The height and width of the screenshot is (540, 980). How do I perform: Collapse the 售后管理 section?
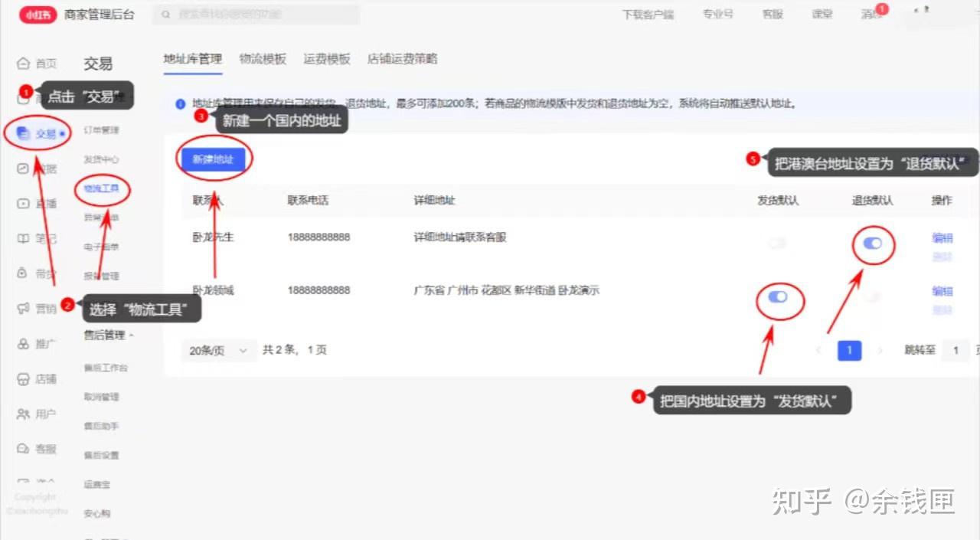(109, 335)
